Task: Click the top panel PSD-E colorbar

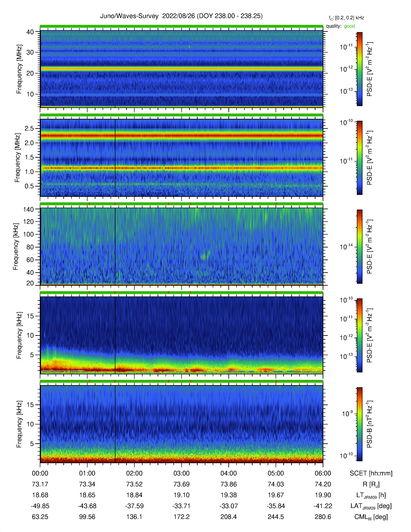Action: [359, 69]
